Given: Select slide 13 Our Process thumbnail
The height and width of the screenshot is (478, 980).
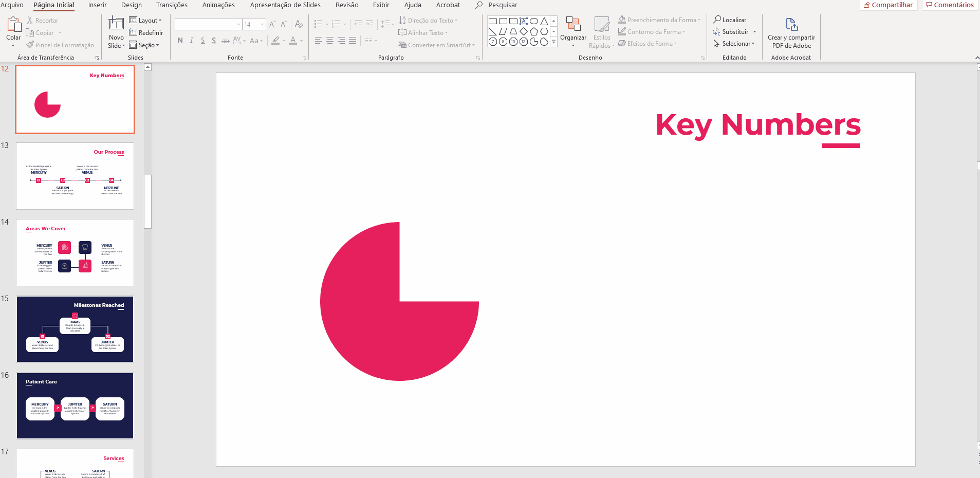Looking at the screenshot, I should [75, 176].
